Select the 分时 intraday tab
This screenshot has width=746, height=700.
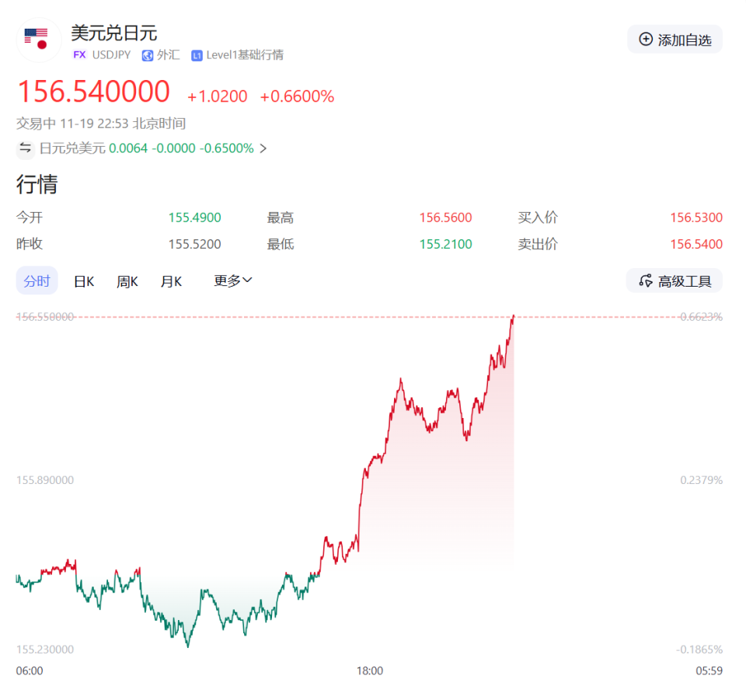tap(37, 280)
